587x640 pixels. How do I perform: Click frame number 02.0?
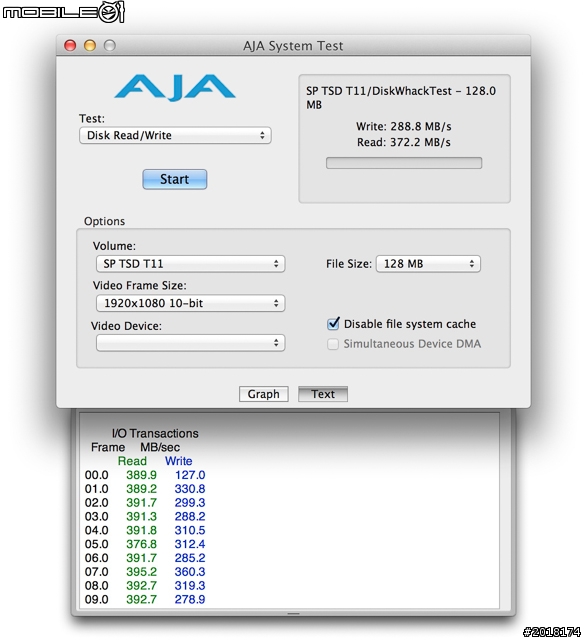97,502
